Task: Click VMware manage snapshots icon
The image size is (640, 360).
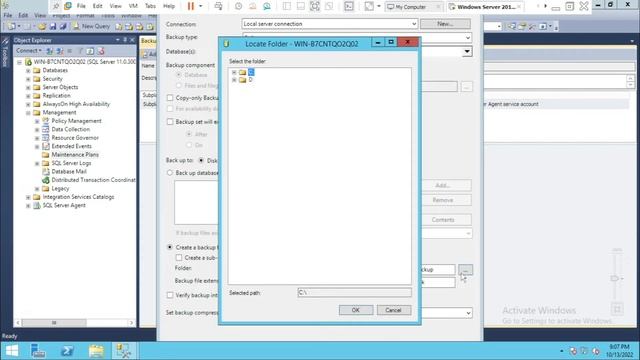Action: pos(267,6)
